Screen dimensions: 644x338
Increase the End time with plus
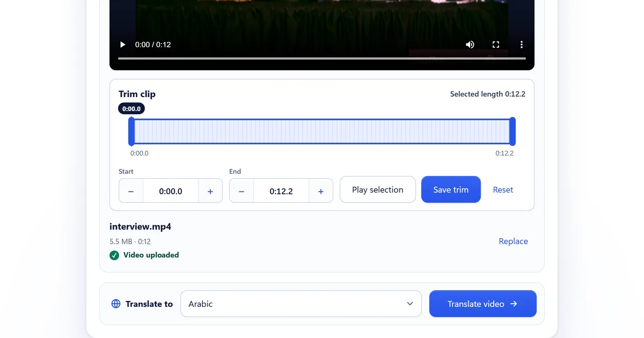point(321,191)
